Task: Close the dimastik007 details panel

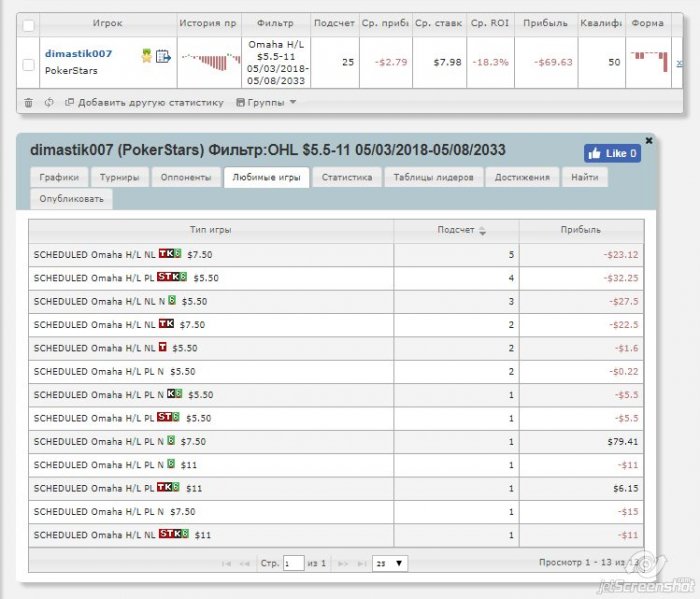Action: click(649, 141)
